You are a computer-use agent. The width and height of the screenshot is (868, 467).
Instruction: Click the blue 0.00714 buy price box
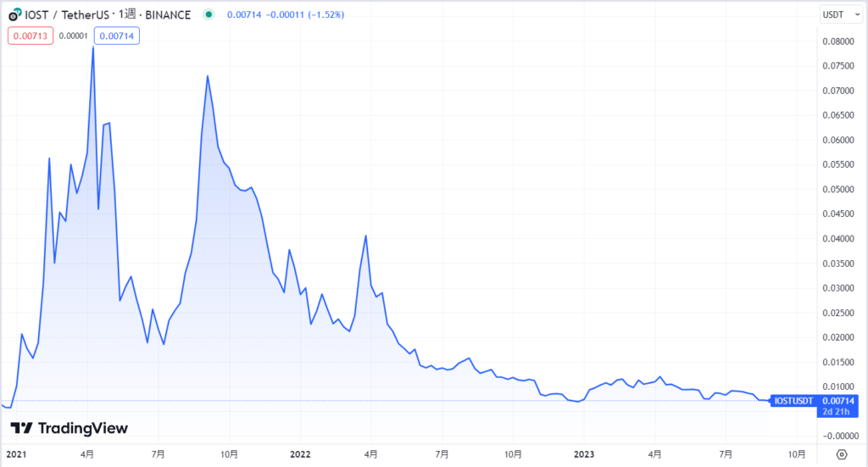click(x=117, y=36)
